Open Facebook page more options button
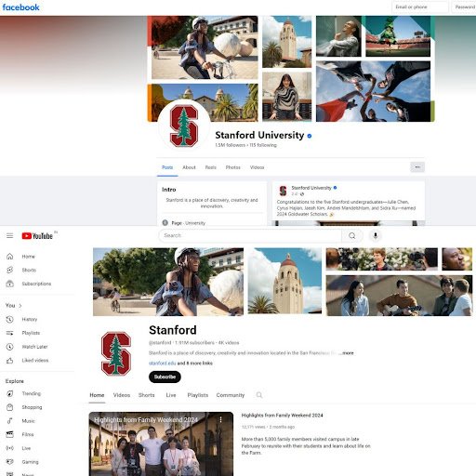 [417, 167]
